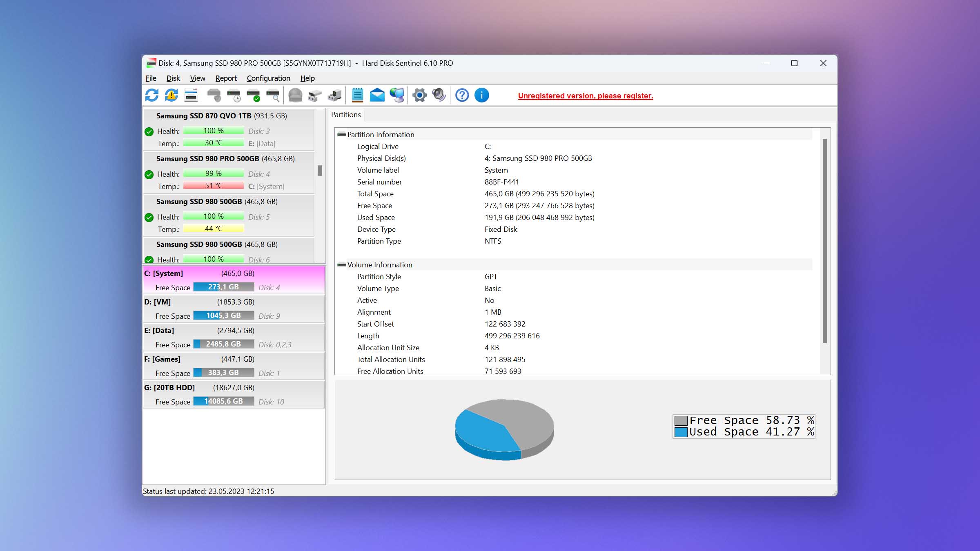The width and height of the screenshot is (980, 551).
Task: Click the second grey drive-blocks toolbar icon
Action: pos(334,96)
